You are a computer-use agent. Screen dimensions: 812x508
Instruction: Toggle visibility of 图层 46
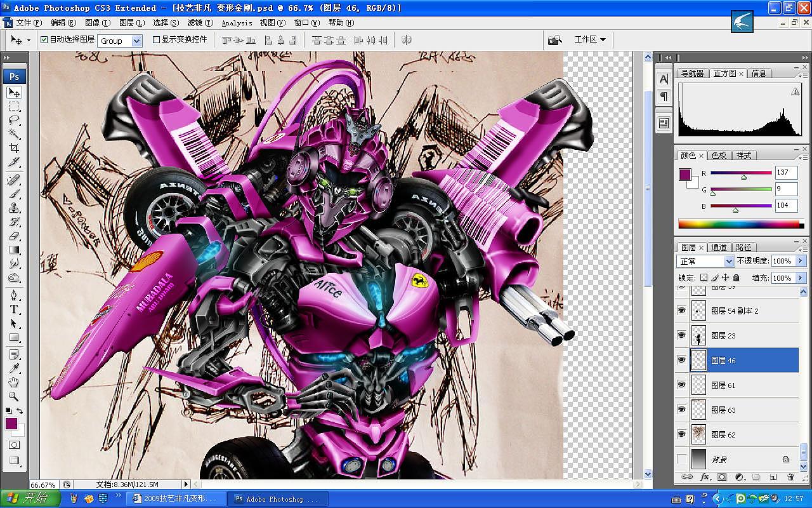pyautogui.click(x=682, y=360)
